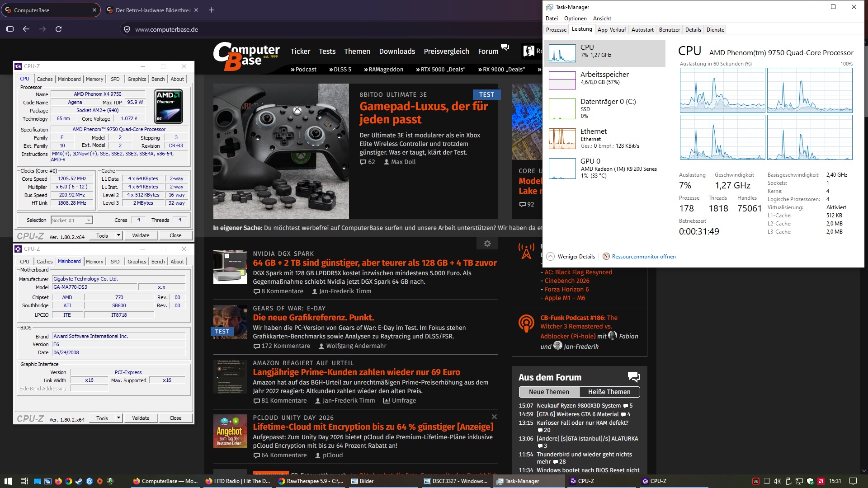Click the browser back arrow
This screenshot has width=868, height=488.
pyautogui.click(x=26, y=29)
